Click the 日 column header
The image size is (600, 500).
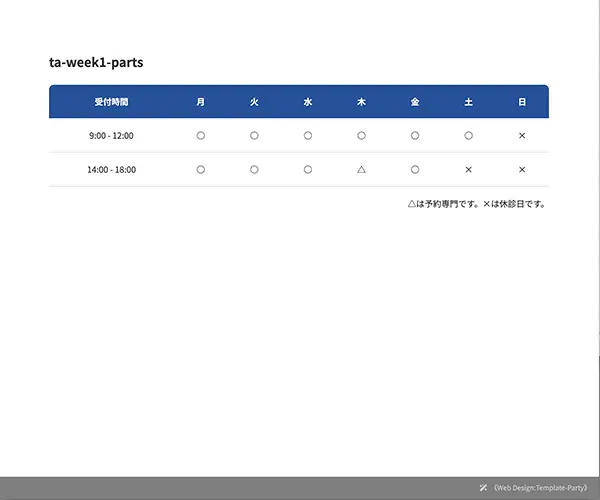(x=522, y=102)
